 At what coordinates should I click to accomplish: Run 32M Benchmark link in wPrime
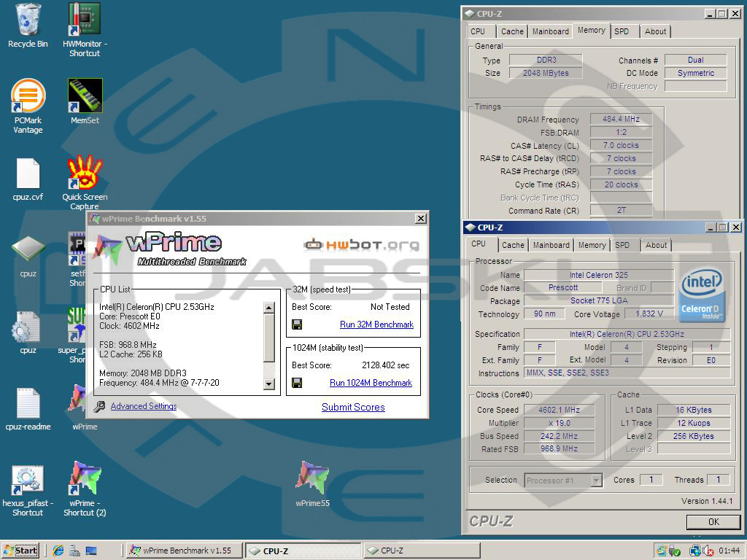tap(376, 324)
